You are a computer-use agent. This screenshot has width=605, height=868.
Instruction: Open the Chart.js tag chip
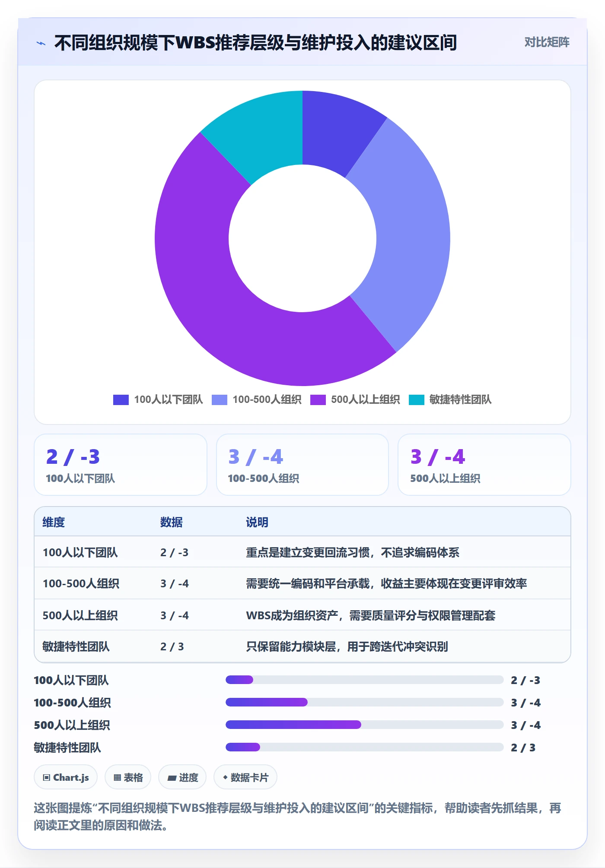pyautogui.click(x=66, y=777)
